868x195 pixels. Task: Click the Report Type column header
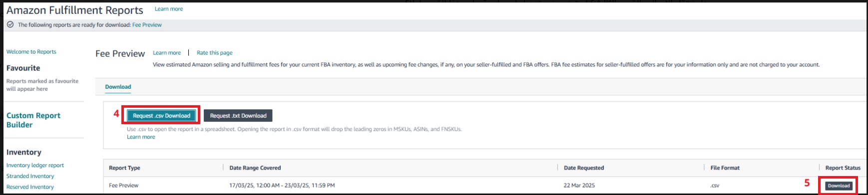point(125,168)
